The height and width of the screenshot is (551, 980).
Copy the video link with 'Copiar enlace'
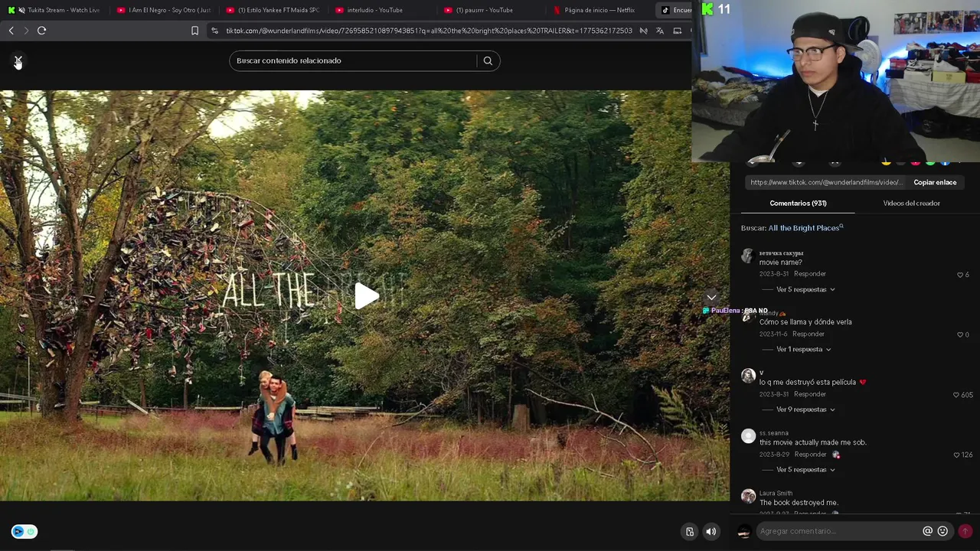click(x=935, y=182)
